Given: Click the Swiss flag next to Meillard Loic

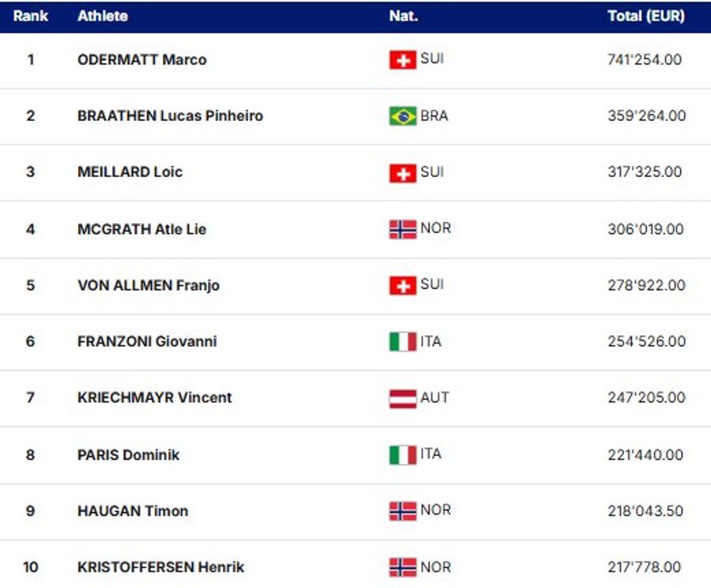Looking at the screenshot, I should [x=402, y=173].
